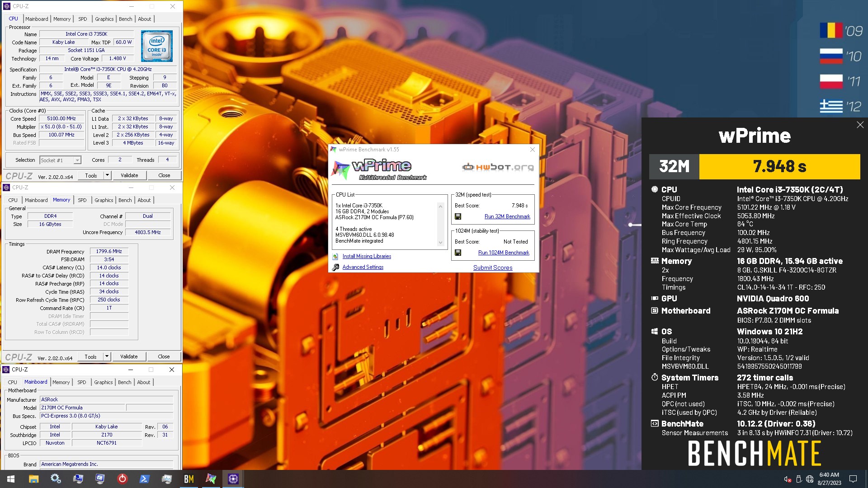This screenshot has height=488, width=868.
Task: Click the Multiplier value x 51.0
Action: point(61,127)
